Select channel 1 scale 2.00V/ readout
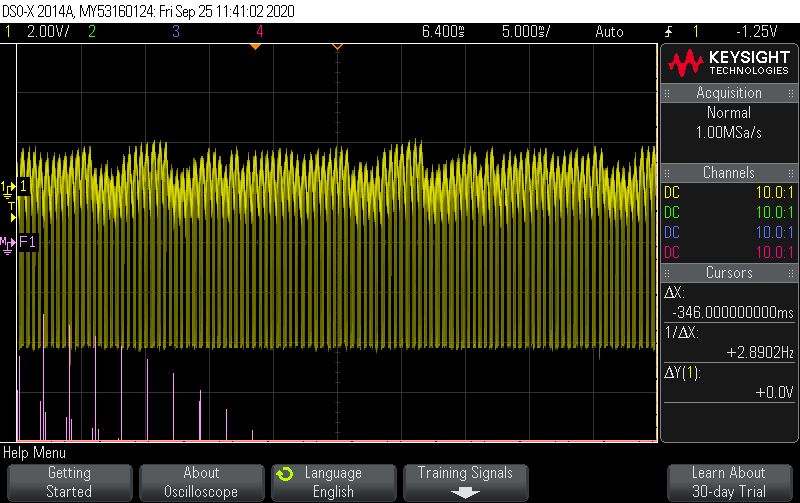The image size is (800, 503). point(48,32)
